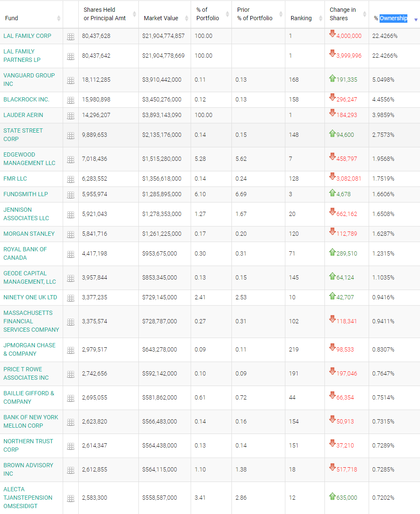Open grid icon for JPMORGAN CHASE & COMPANY row

pos(71,350)
